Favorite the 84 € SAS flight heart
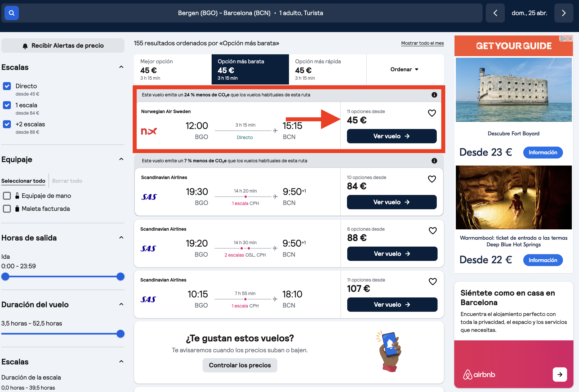Screen dimensions: 579x392 click(432, 179)
